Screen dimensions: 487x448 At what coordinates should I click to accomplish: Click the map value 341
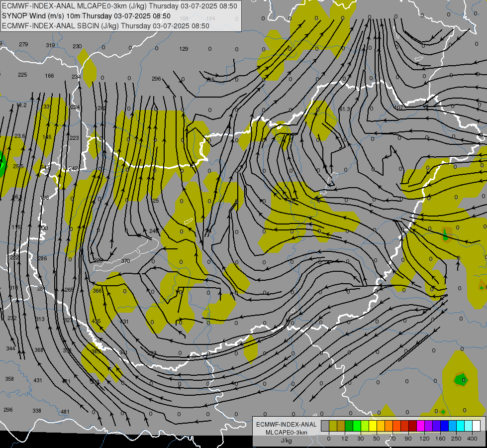tap(123, 352)
